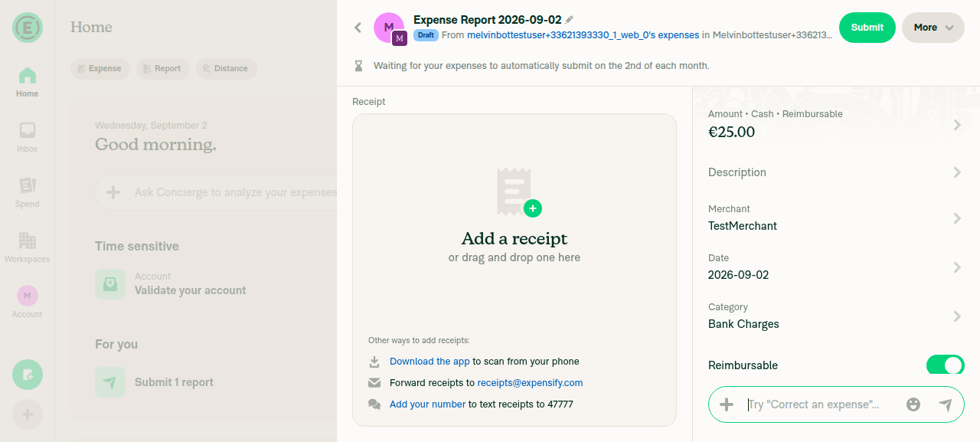Expand the Category Bank Charges row

836,316
